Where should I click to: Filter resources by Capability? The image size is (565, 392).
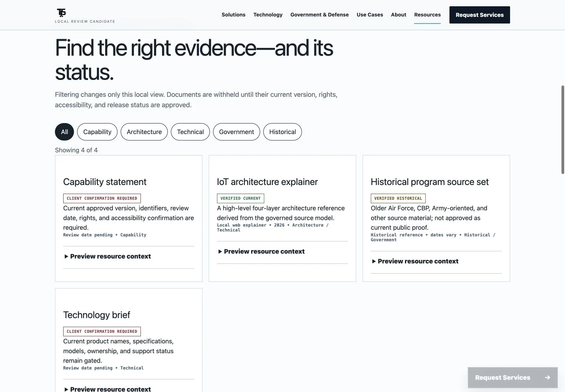tap(97, 132)
